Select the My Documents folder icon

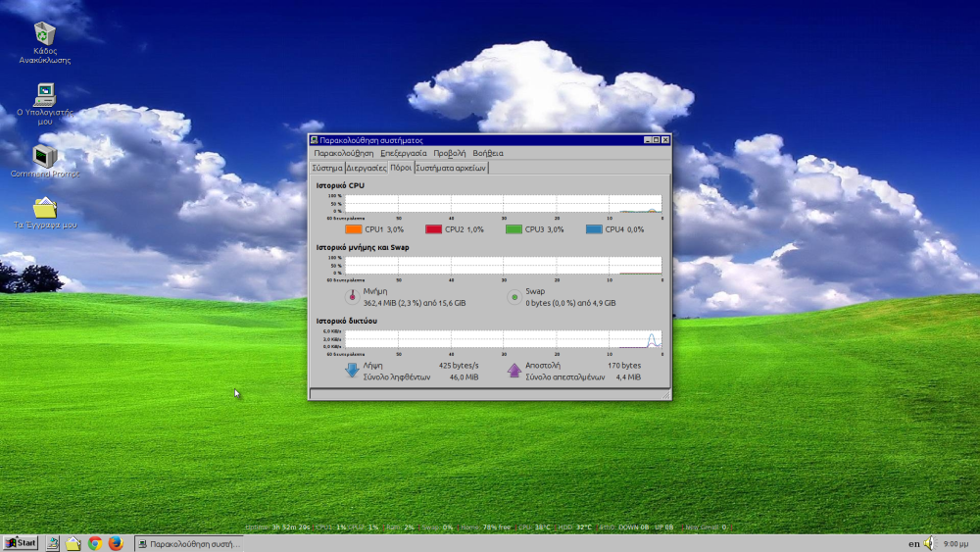tap(45, 213)
